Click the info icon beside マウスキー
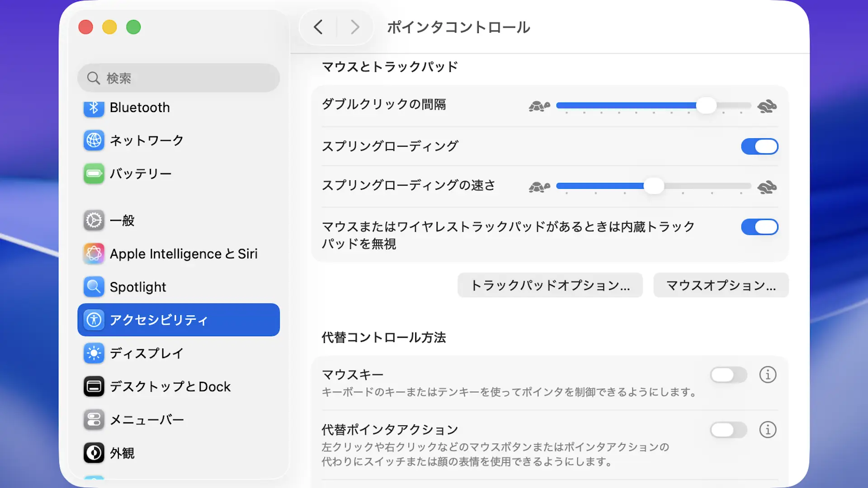868x488 pixels. pos(768,375)
